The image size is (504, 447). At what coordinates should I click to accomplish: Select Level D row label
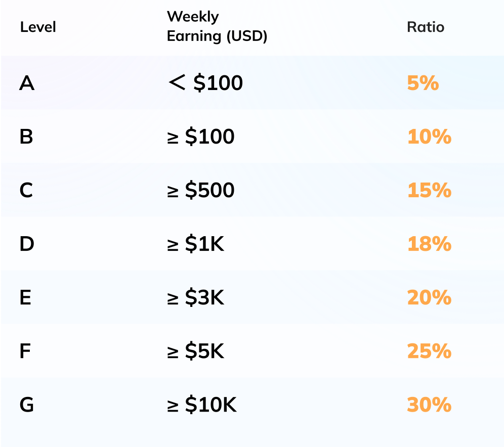pos(27,244)
